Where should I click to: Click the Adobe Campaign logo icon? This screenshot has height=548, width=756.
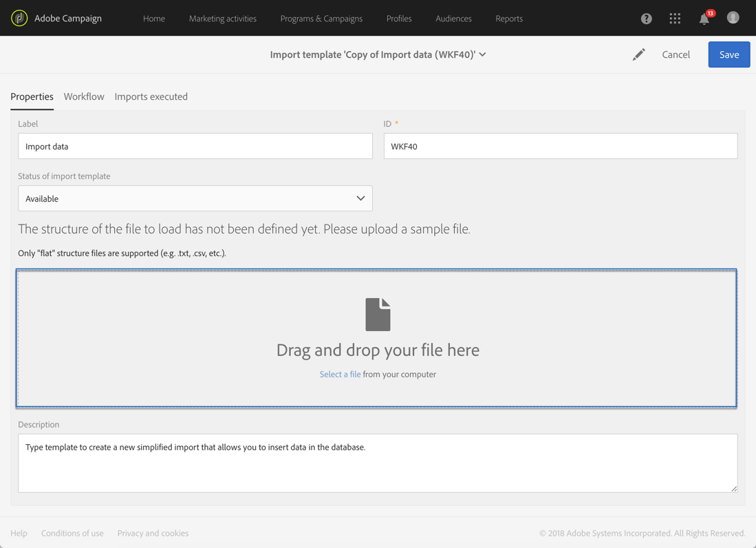click(19, 19)
